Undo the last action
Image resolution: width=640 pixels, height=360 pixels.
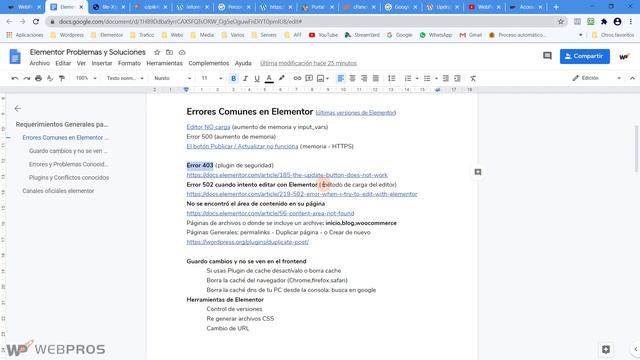pos(15,78)
